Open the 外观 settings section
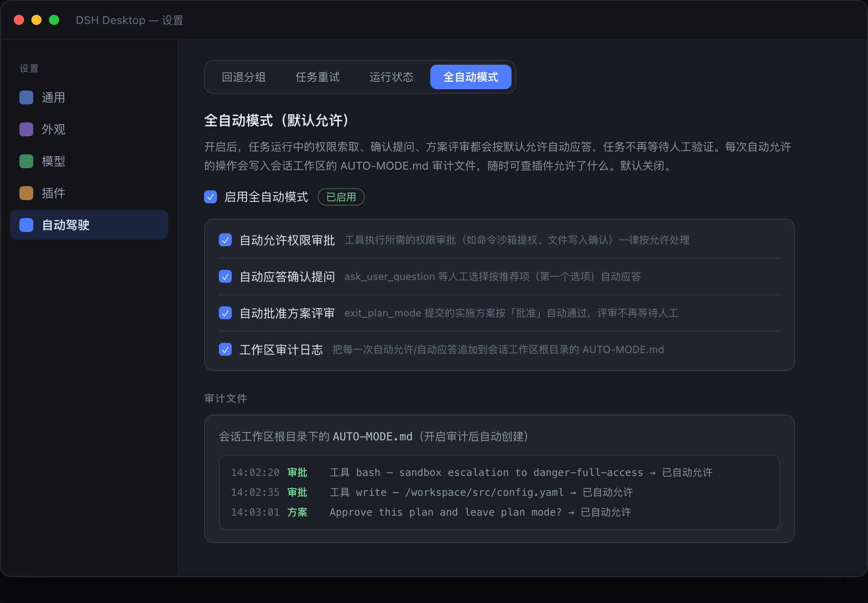The image size is (868, 603). (89, 129)
